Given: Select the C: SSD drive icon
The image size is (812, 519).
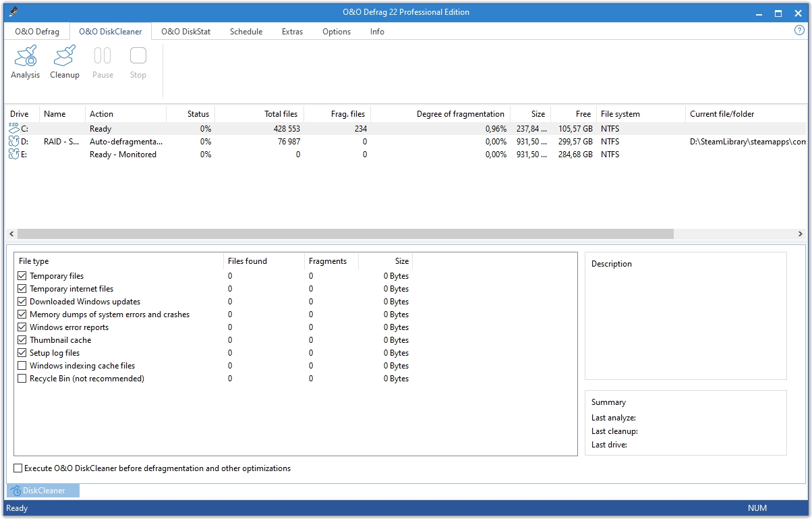Looking at the screenshot, I should [x=14, y=128].
